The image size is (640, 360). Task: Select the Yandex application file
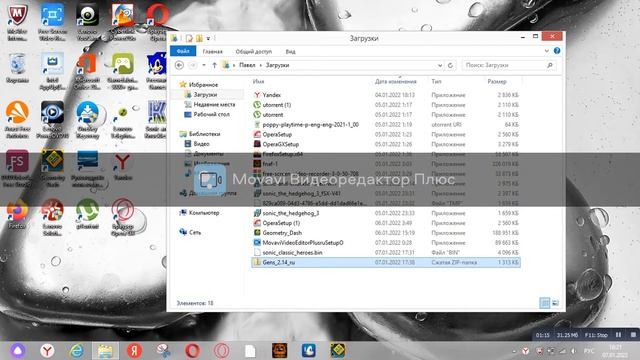(x=386, y=95)
